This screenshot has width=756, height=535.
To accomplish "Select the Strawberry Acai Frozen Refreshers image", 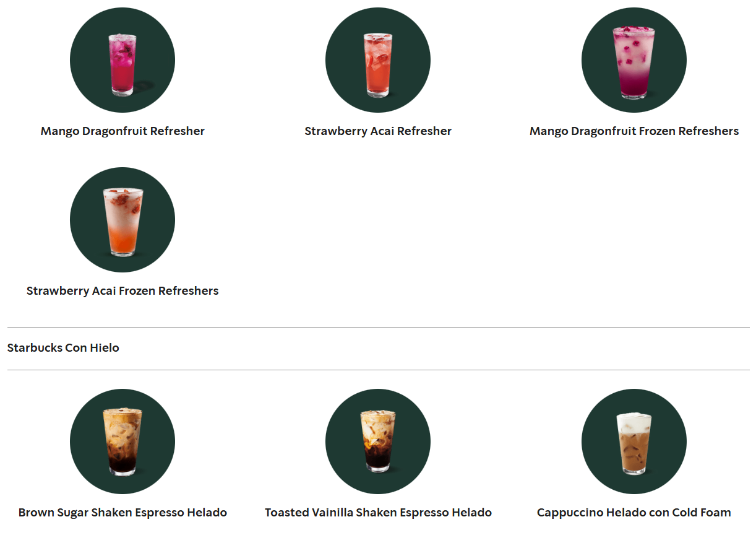I will (x=122, y=220).
